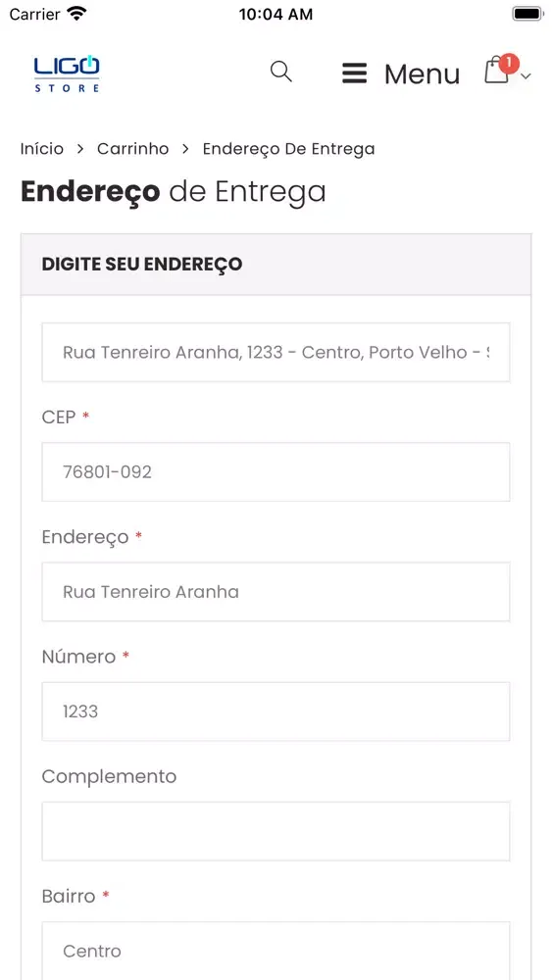Focus the full address search field
Viewport: 552px width, 980px height.
click(276, 353)
